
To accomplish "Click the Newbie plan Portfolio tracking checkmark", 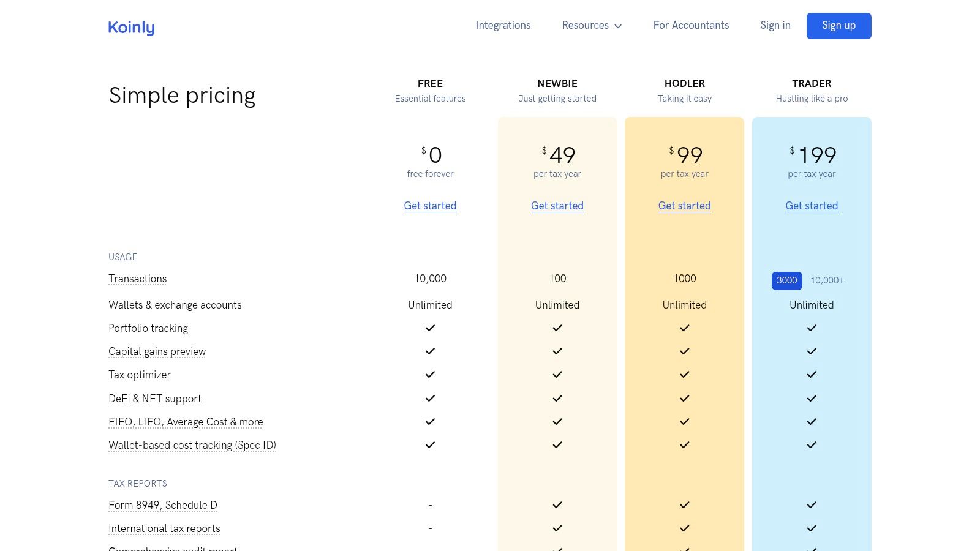I will [557, 328].
